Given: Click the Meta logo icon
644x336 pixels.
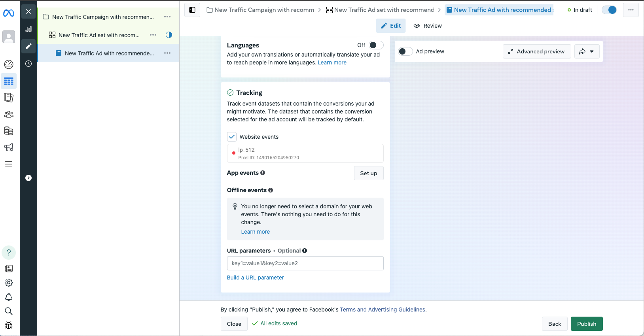Looking at the screenshot, I should (x=9, y=13).
